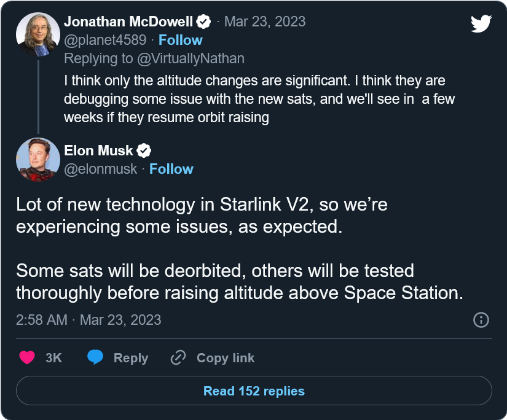The width and height of the screenshot is (507, 420).
Task: Read 152 replies
Action: [254, 391]
